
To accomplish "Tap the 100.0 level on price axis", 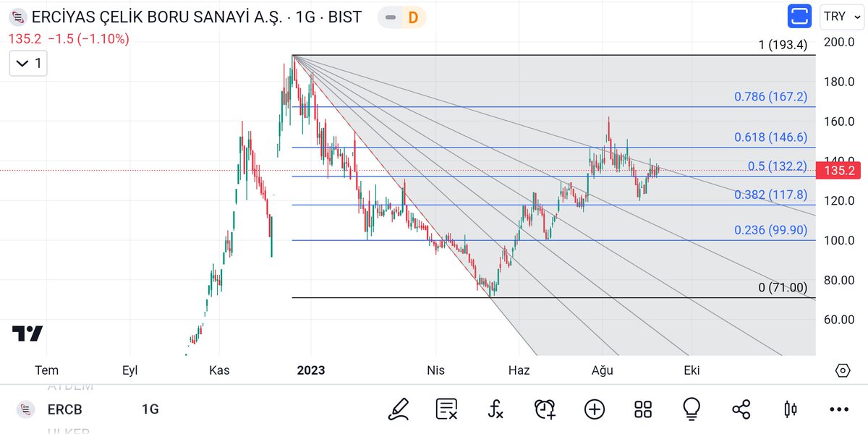I will [x=840, y=240].
